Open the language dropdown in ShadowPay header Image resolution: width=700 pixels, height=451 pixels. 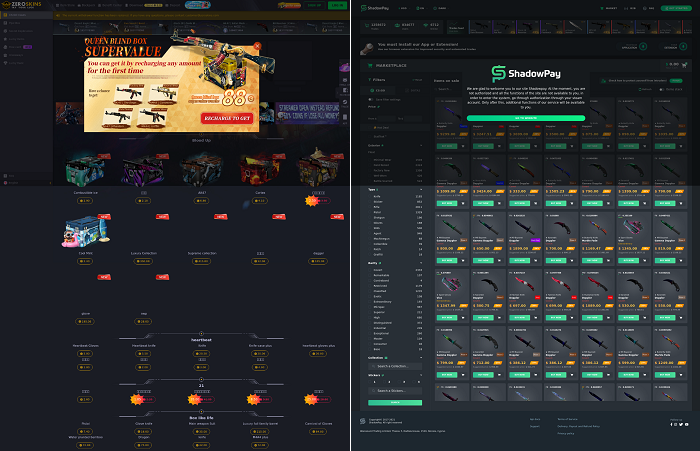421,8
